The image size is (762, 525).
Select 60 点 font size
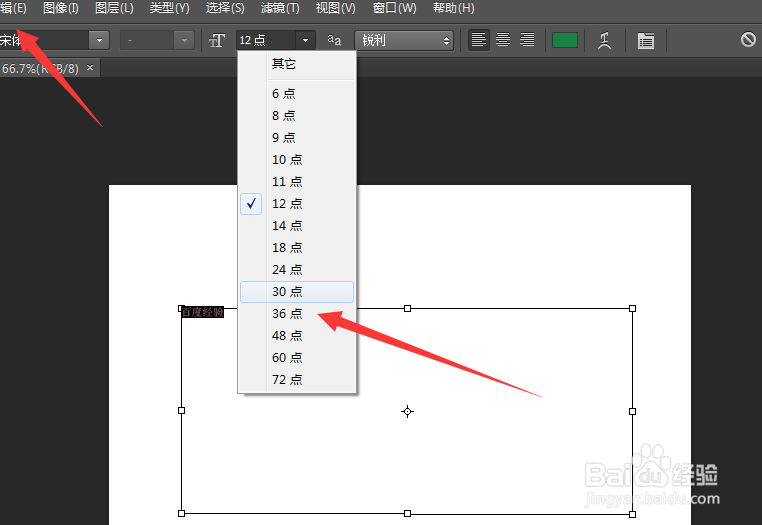click(297, 358)
